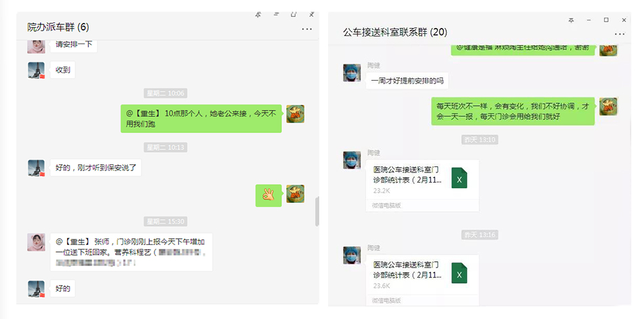This screenshot has height=319, width=644.
Task: Select the scrollbar thumb in 院办派车群 chat
Action: tap(317, 212)
